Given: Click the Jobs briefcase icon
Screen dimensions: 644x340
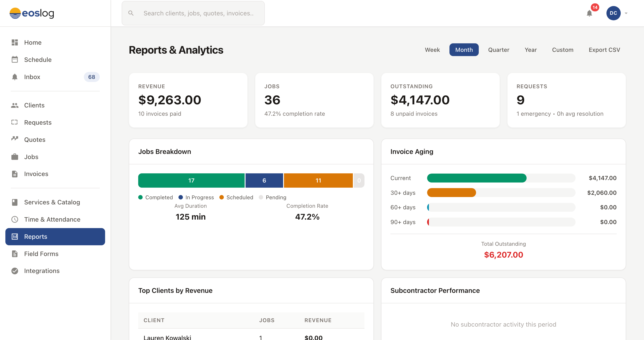Looking at the screenshot, I should click(x=15, y=157).
